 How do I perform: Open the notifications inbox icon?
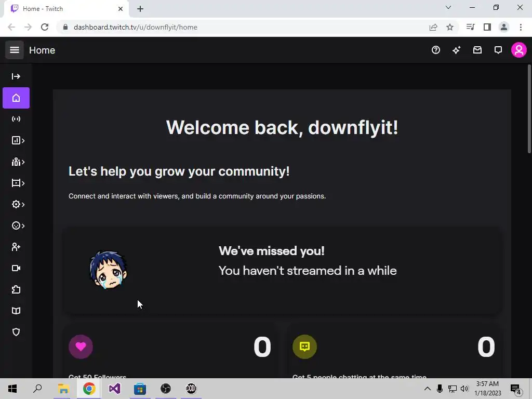click(x=477, y=50)
